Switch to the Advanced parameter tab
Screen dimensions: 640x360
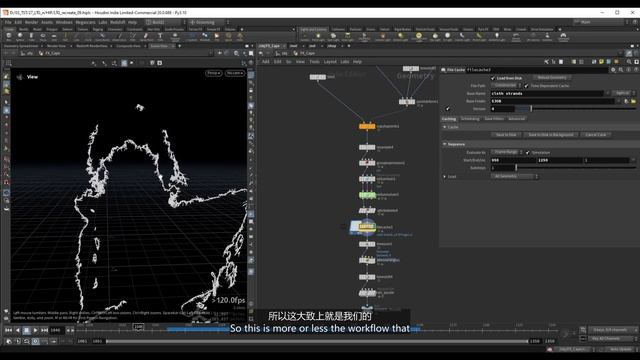[x=516, y=119]
